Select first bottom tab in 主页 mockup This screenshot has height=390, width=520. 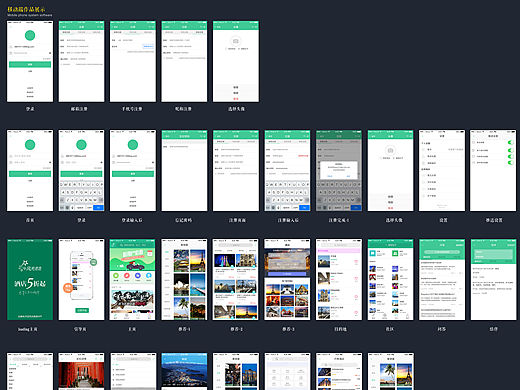(115, 316)
